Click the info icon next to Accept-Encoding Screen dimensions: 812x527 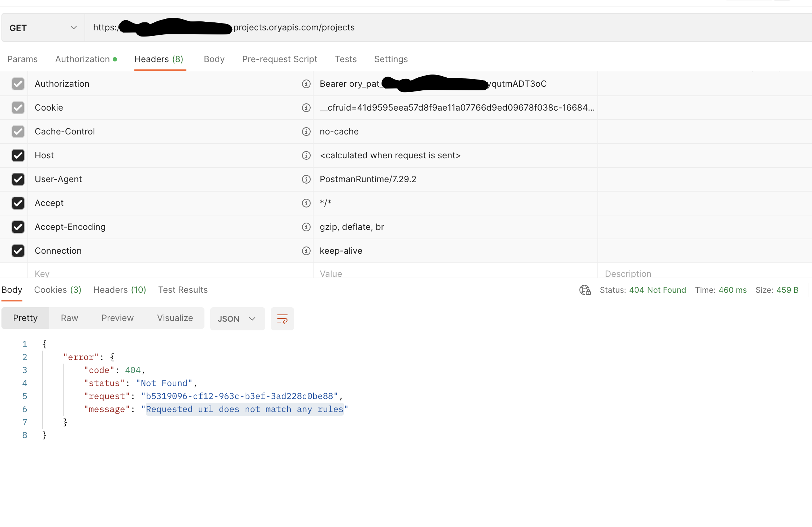306,227
